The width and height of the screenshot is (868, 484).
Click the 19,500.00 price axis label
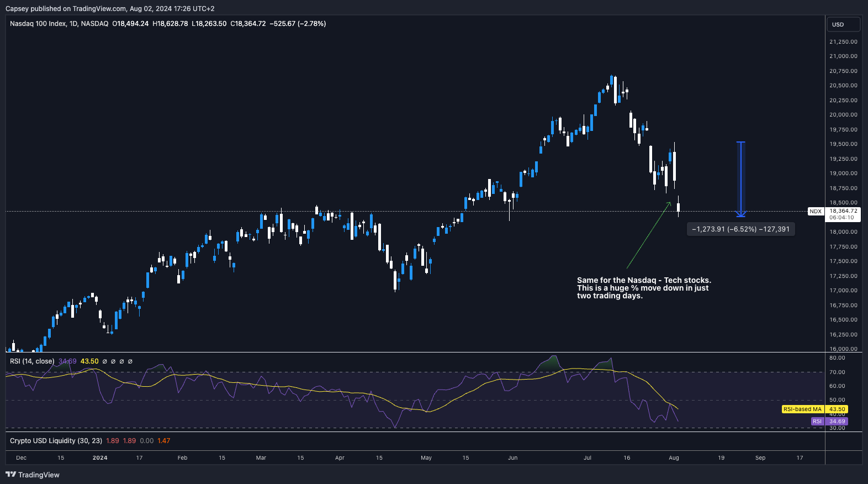pos(843,144)
